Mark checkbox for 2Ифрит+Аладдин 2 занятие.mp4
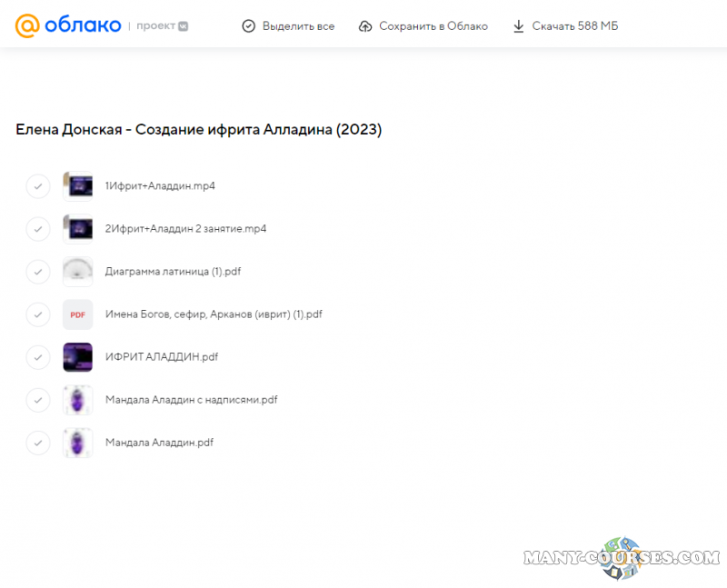 [38, 229]
